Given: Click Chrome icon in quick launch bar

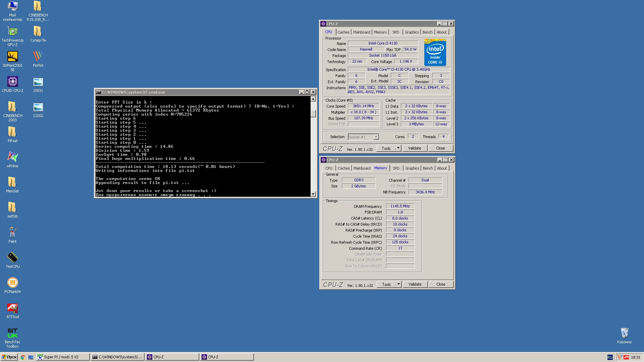Looking at the screenshot, I should tap(23, 357).
